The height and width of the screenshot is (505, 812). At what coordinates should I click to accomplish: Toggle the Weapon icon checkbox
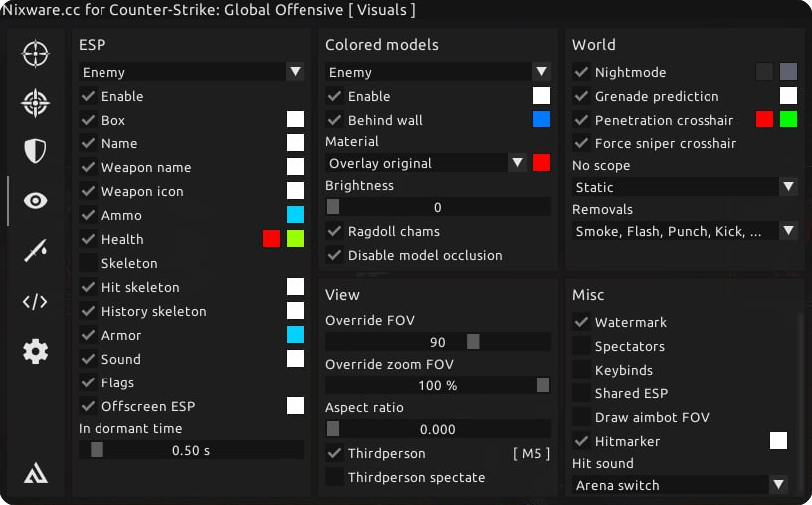(88, 191)
